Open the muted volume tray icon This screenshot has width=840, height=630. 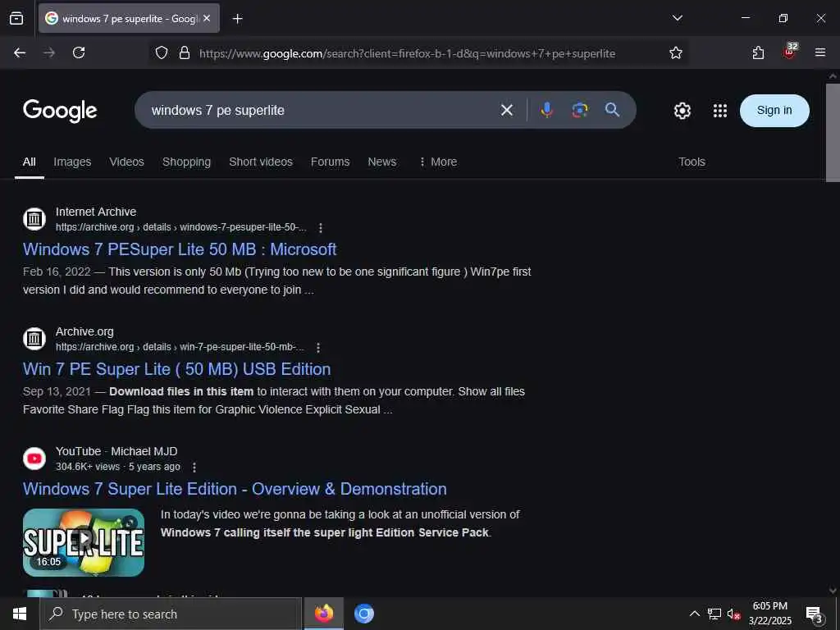click(733, 614)
